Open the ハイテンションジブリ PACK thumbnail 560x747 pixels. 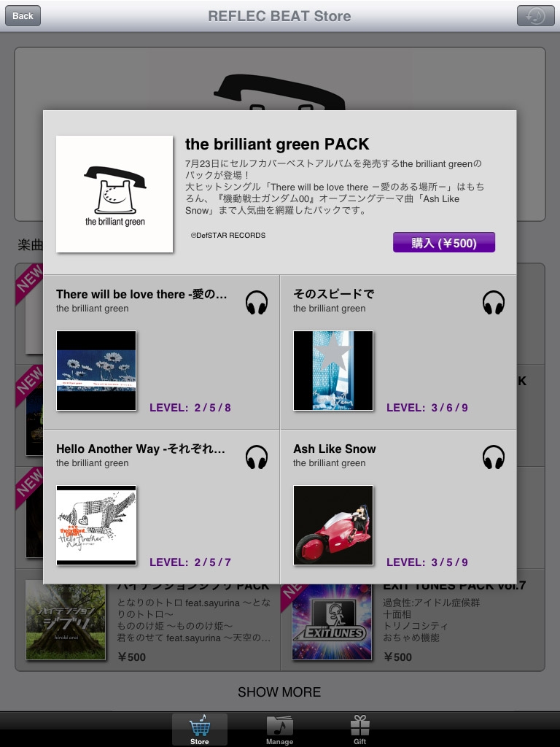66,622
